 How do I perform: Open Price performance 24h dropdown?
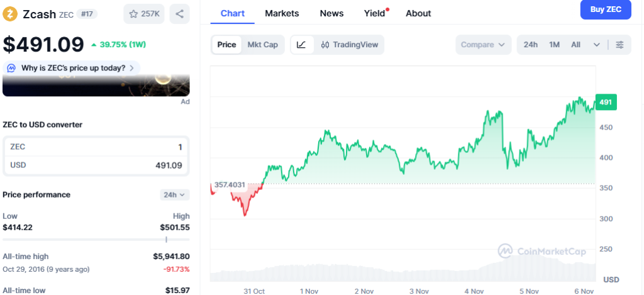174,195
